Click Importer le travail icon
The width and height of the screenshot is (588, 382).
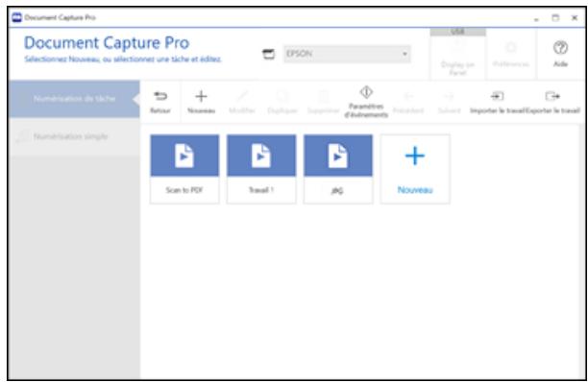tap(497, 96)
